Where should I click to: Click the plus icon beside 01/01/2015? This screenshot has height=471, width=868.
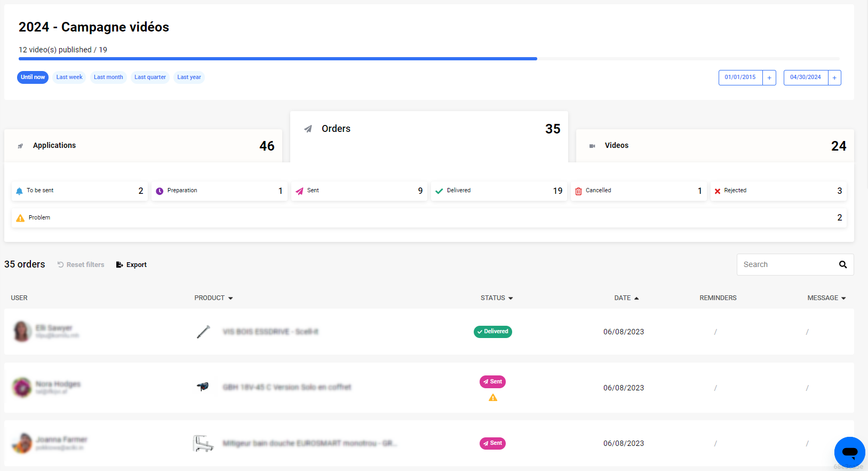pos(769,78)
